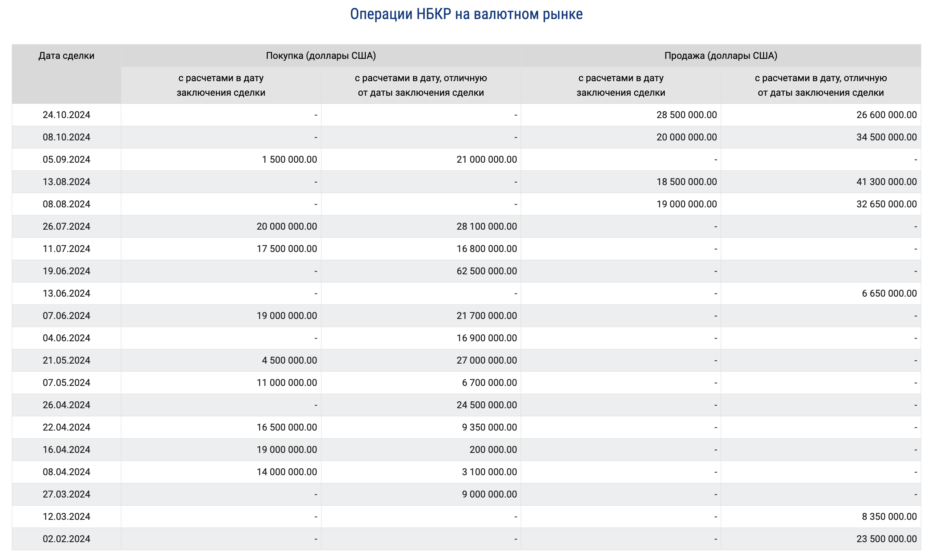
Task: Click the value 200 000.00
Action: tap(493, 450)
